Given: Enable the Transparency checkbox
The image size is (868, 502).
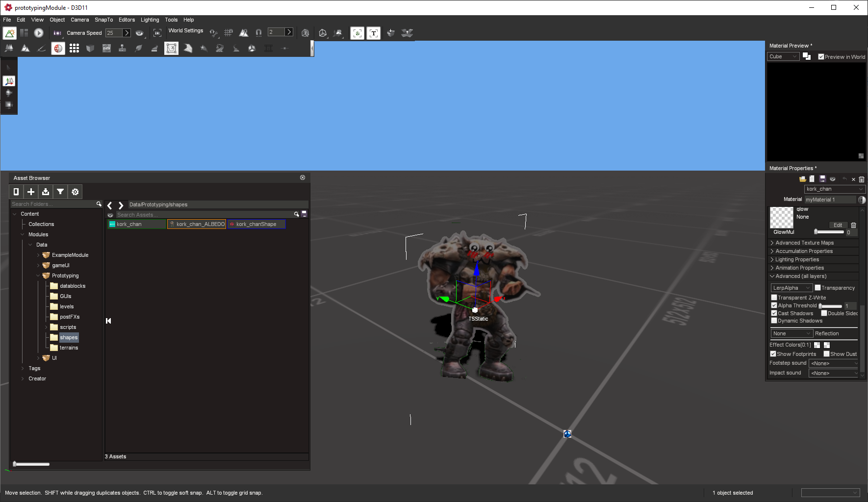Looking at the screenshot, I should click(x=817, y=288).
